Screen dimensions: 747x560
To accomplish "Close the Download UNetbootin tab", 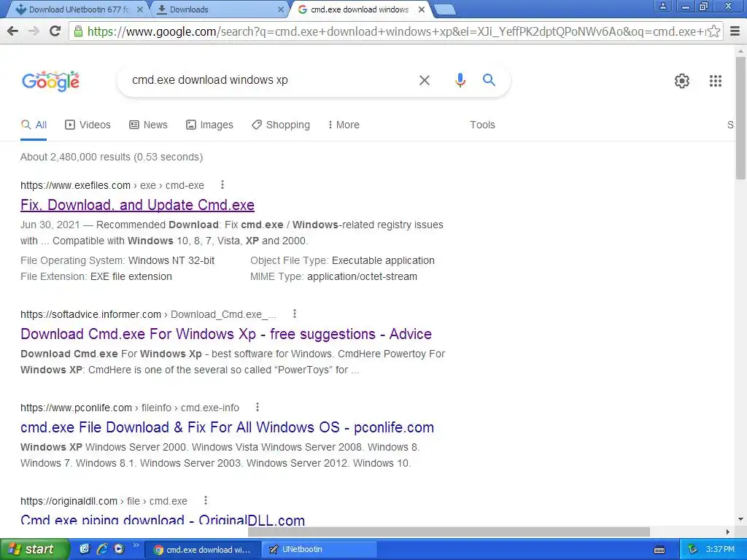I will point(139,9).
